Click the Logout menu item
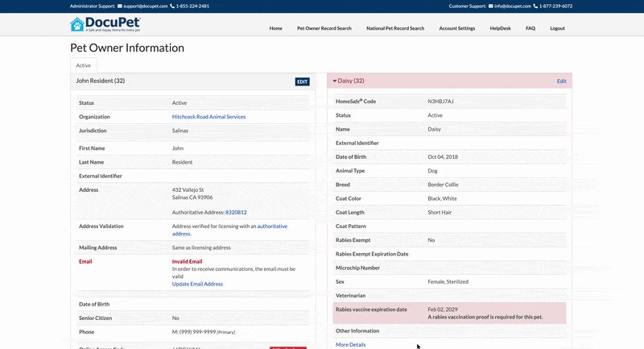This screenshot has height=349, width=644. pyautogui.click(x=557, y=28)
